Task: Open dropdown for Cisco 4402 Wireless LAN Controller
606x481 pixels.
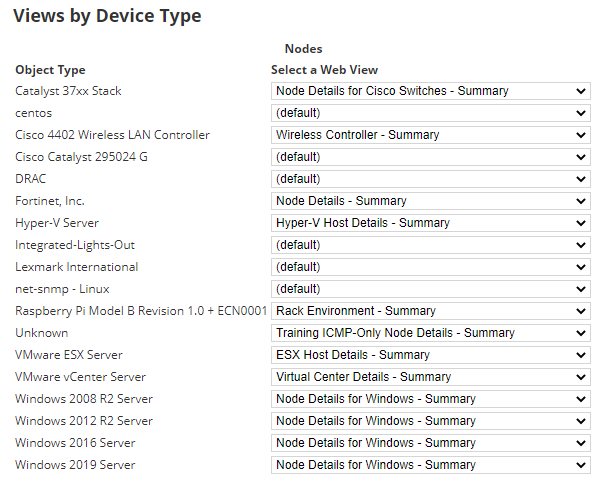Action: tap(431, 135)
